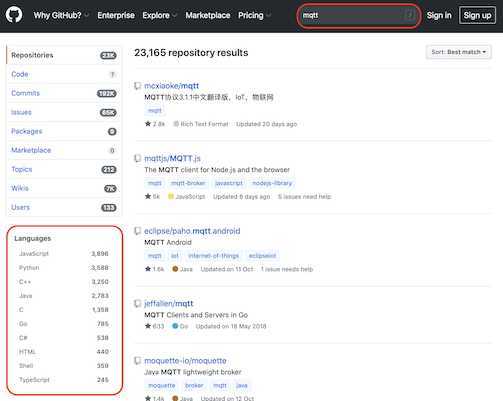
Task: Click star icon of jeffallen/mqtt result
Action: [148, 326]
